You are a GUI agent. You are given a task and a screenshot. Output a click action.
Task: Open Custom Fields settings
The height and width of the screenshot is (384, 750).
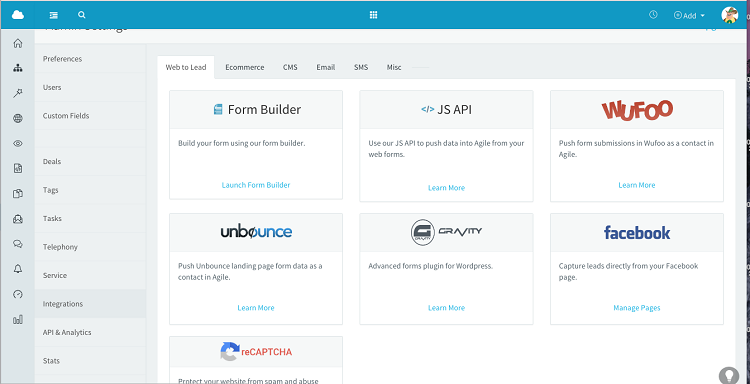tap(90, 116)
